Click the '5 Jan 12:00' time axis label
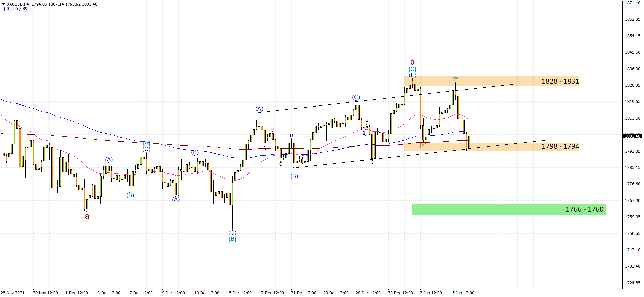The width and height of the screenshot is (644, 297). point(463,293)
